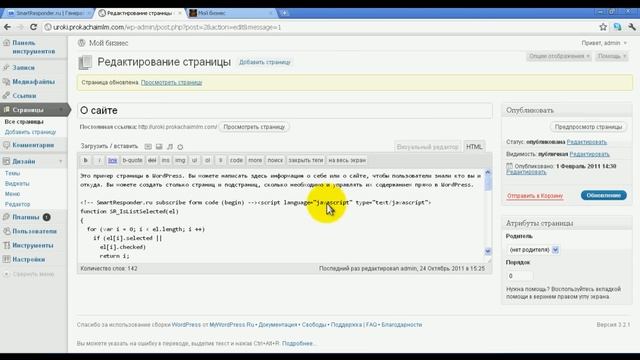Bookmark this page with the star icon
The height and width of the screenshot is (360, 640).
click(603, 27)
